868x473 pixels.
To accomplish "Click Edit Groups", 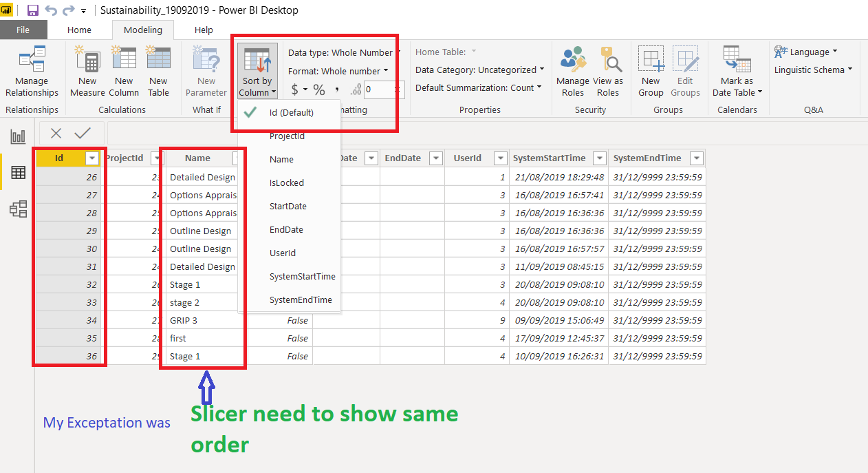I will coord(685,72).
